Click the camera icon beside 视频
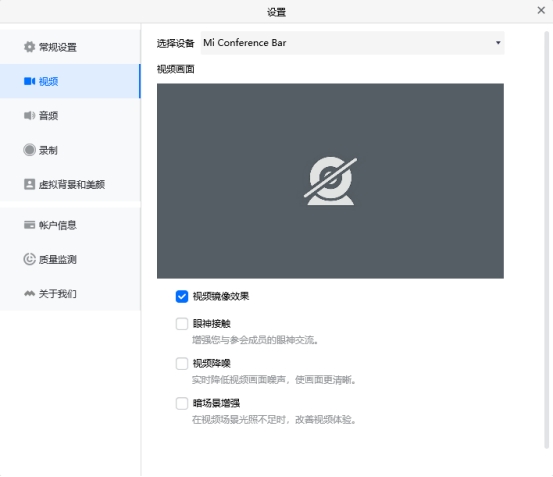553x477 pixels. [29, 81]
